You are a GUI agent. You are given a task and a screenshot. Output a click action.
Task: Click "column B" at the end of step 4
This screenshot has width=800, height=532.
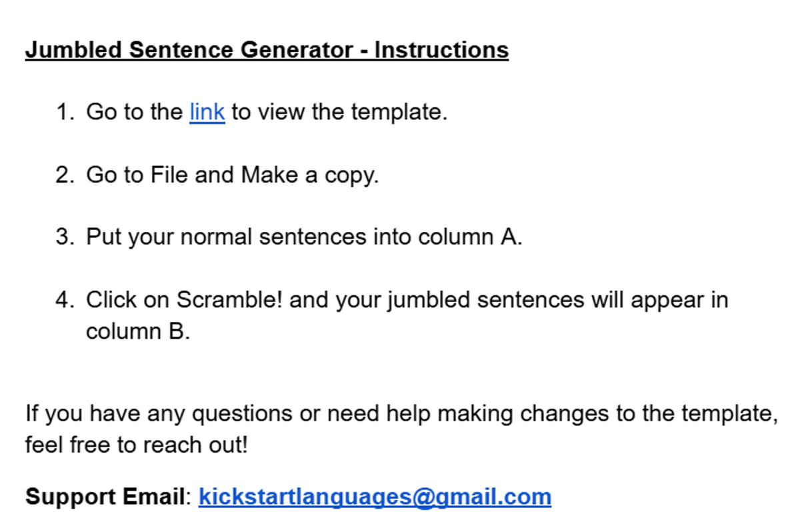coord(137,331)
